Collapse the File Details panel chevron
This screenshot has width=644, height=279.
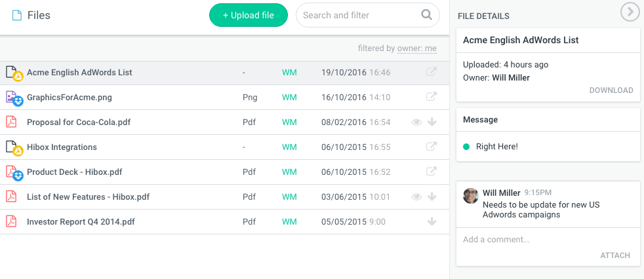click(x=630, y=12)
